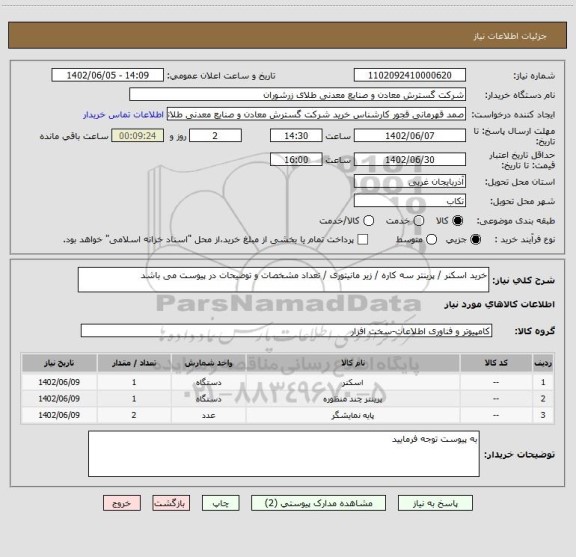Viewport: 576px width, 557px height.
Task: Select the متوسط purchase type radio
Action: tap(432, 240)
